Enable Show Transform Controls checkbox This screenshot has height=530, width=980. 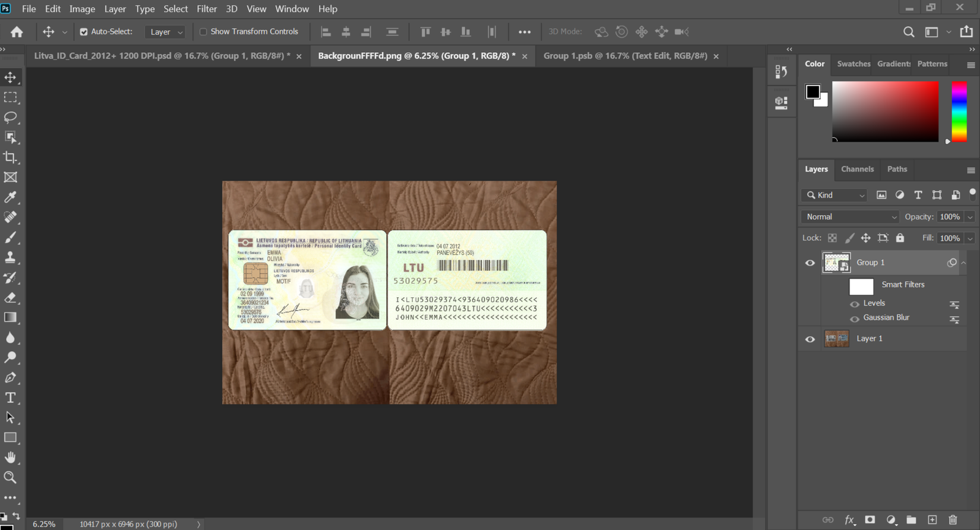pos(203,32)
